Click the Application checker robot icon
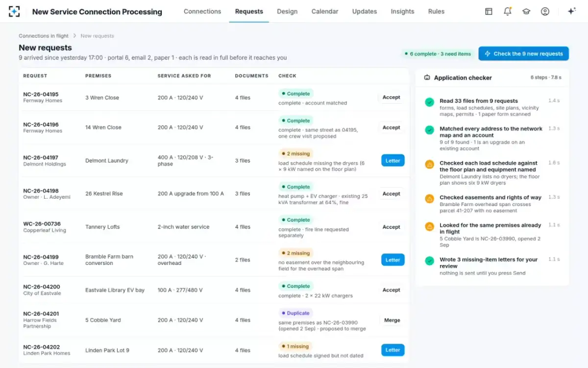 pyautogui.click(x=427, y=78)
